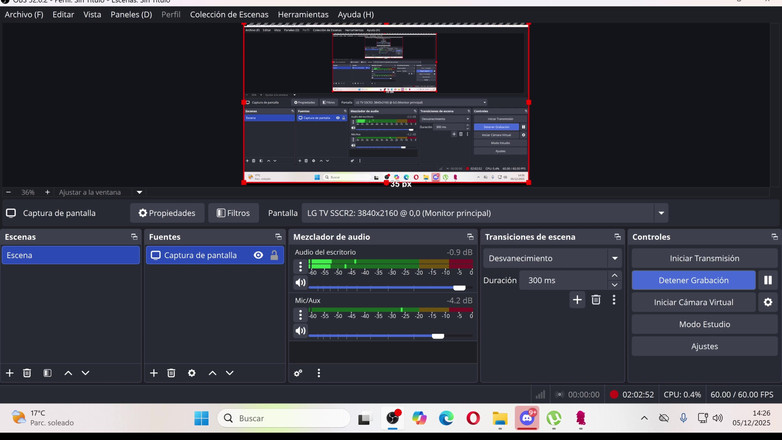The width and height of the screenshot is (782, 440).
Task: Open preview zoom scaling dropdown arrow
Action: pos(139,192)
